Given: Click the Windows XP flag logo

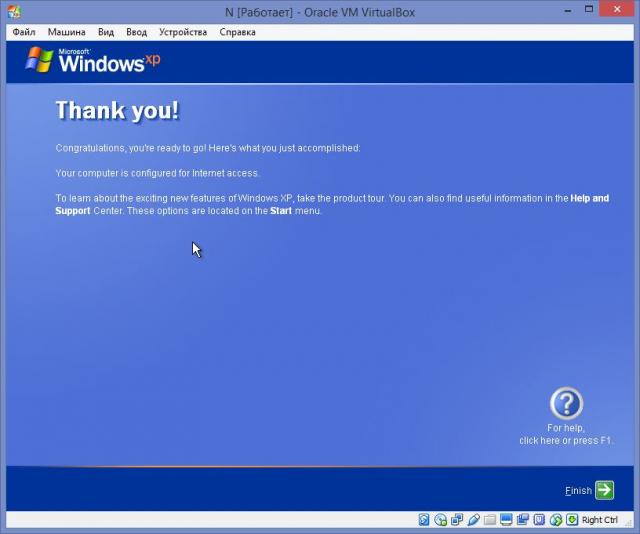Looking at the screenshot, I should [39, 60].
